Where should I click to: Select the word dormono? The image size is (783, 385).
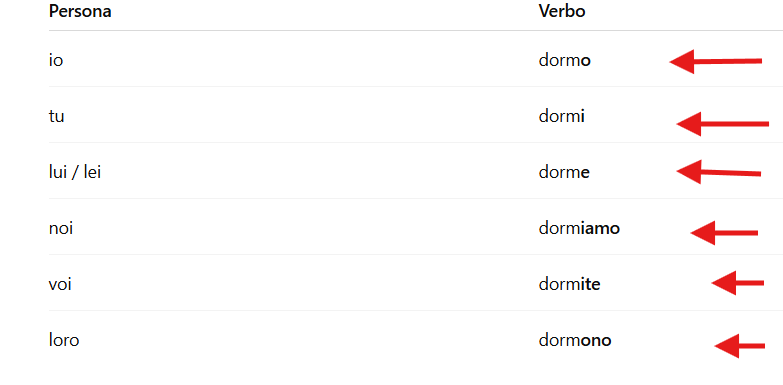(575, 340)
